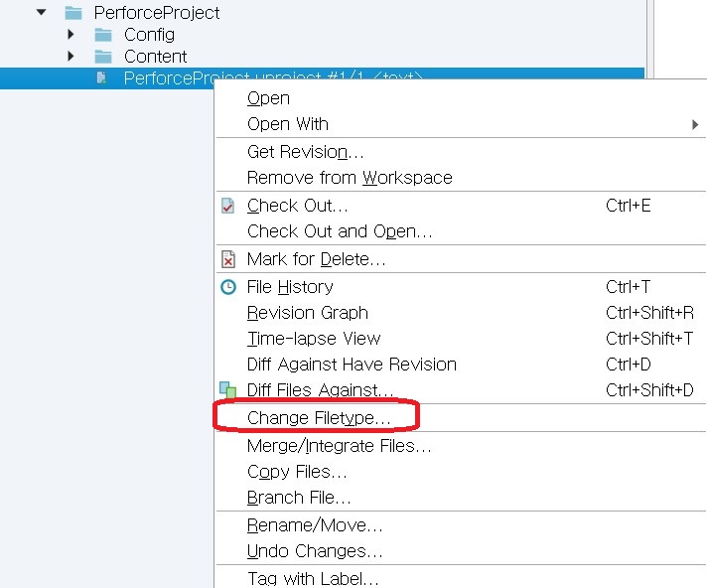The image size is (707, 588).
Task: Click the PerforceProject root folder icon
Action: (x=72, y=13)
